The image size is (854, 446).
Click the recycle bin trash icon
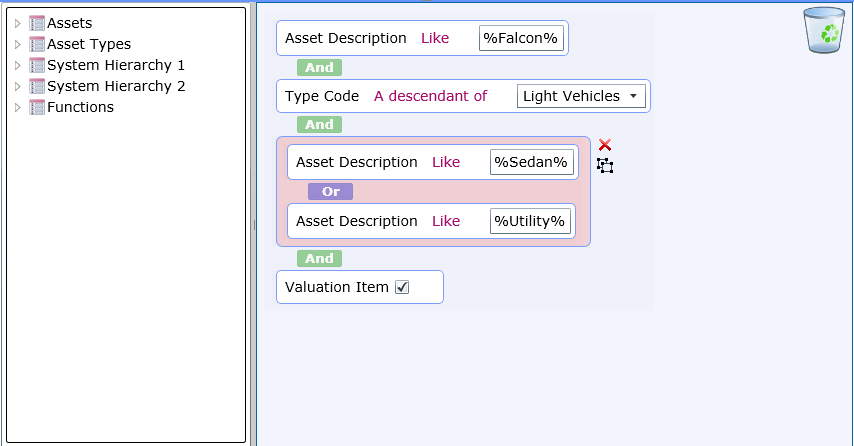click(x=824, y=30)
